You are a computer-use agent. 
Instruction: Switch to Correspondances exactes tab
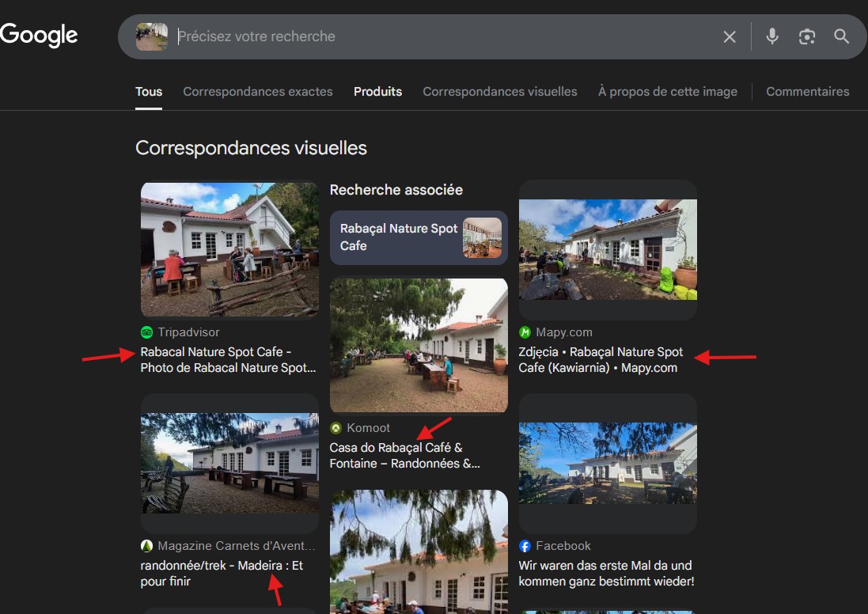tap(258, 92)
